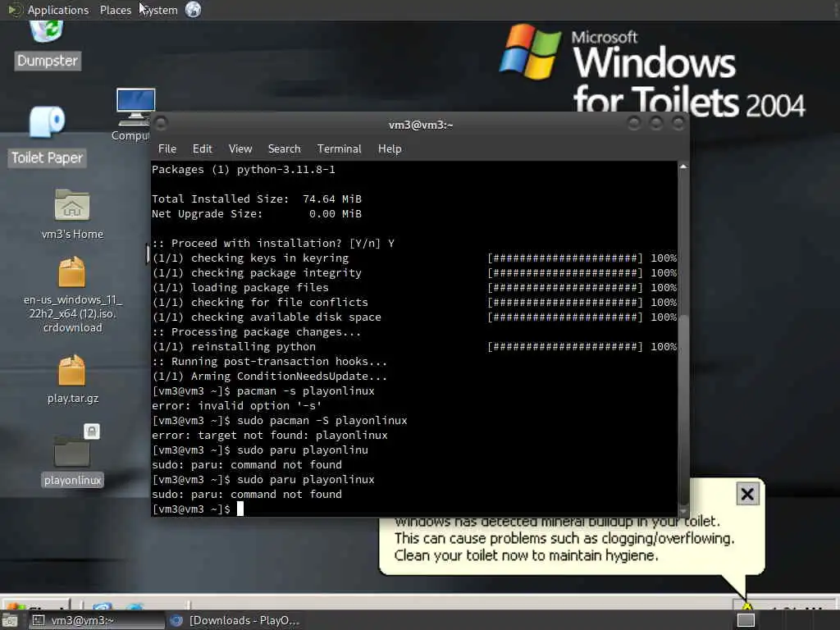
Task: Click 'Packages (1) python-3.11.8-1' line
Action: (243, 170)
